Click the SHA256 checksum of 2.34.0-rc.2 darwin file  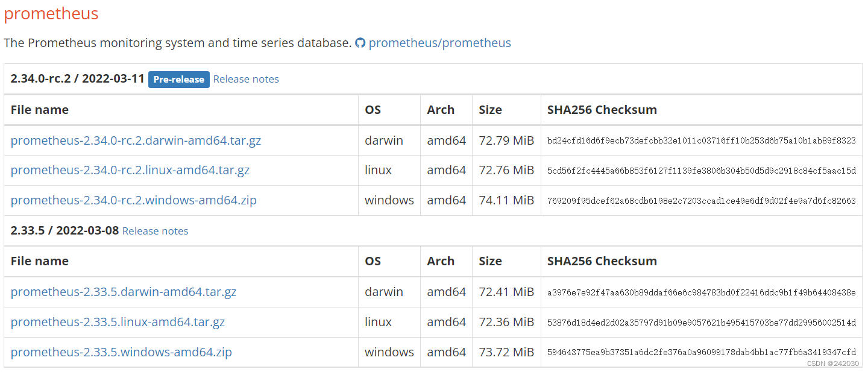point(701,140)
